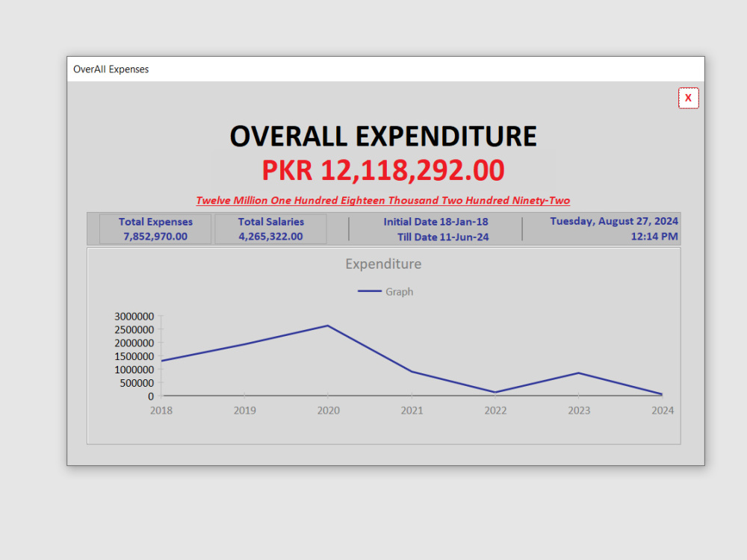Click the 1000000 y-axis label
Image resolution: width=747 pixels, height=560 pixels.
click(134, 370)
